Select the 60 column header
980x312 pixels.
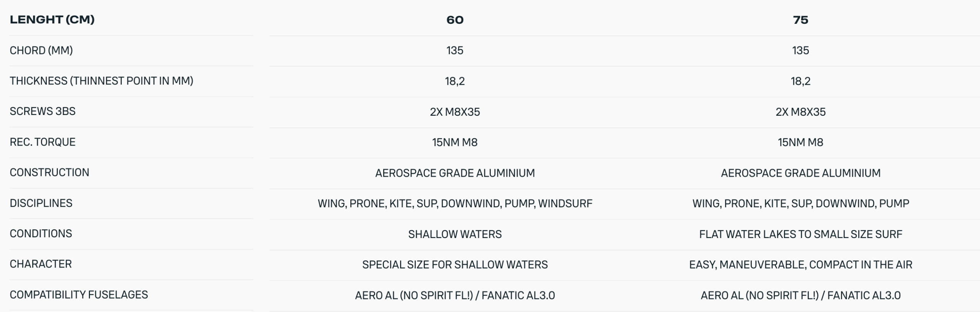click(455, 20)
